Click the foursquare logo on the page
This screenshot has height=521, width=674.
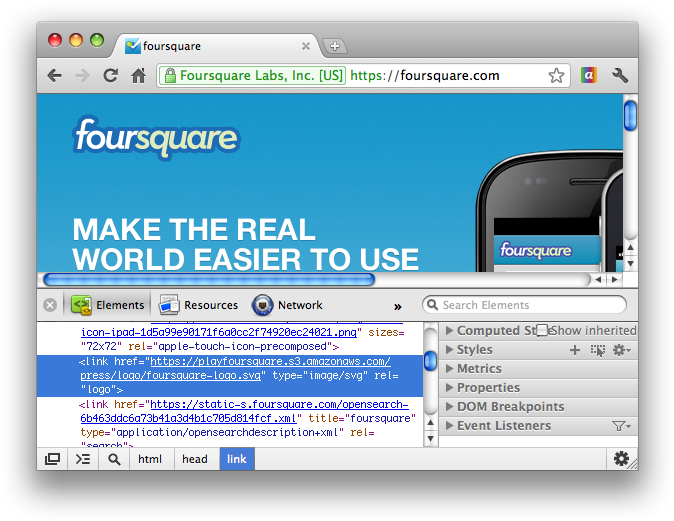click(x=156, y=137)
